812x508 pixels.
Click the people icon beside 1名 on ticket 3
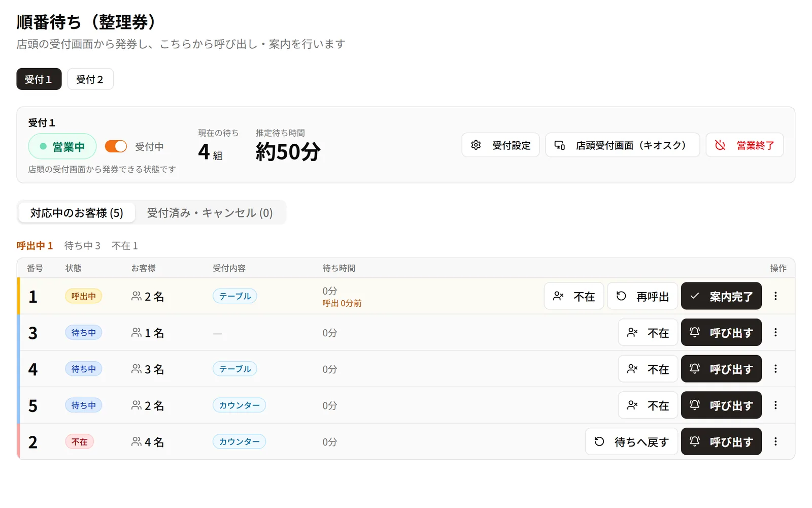click(136, 333)
